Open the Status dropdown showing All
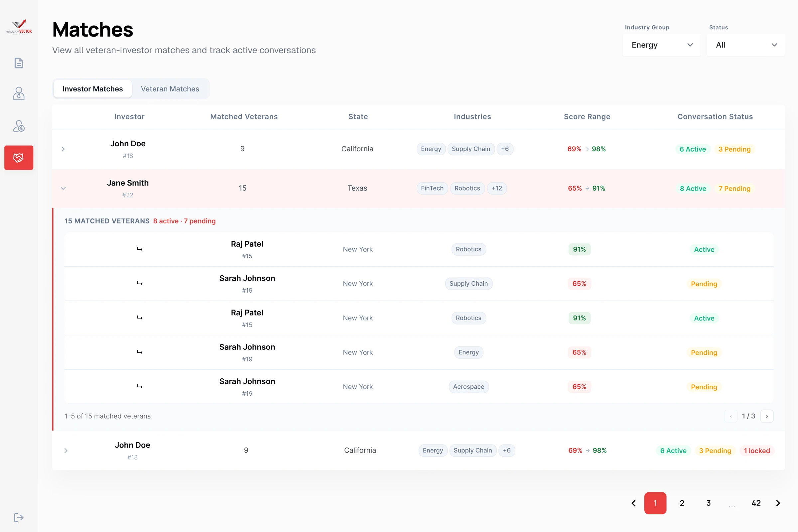798x532 pixels. [746, 45]
